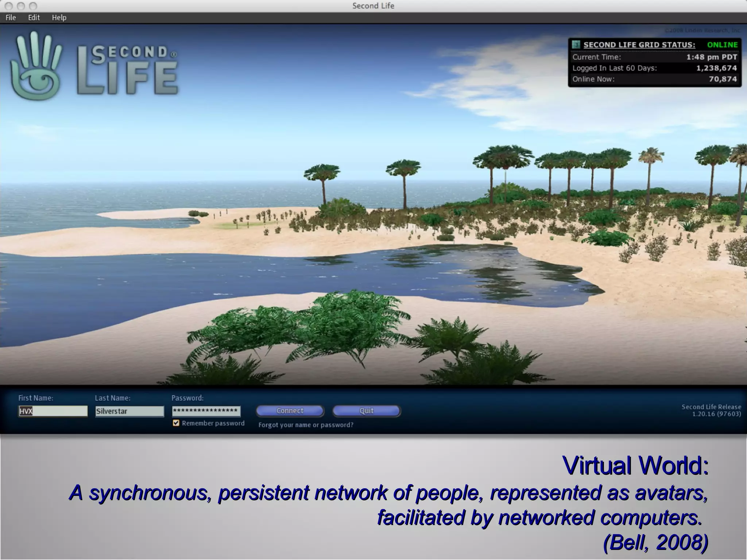Screen dimensions: 747x560
Task: Click the '(Bell, 2008)' citation text
Action: 655,542
